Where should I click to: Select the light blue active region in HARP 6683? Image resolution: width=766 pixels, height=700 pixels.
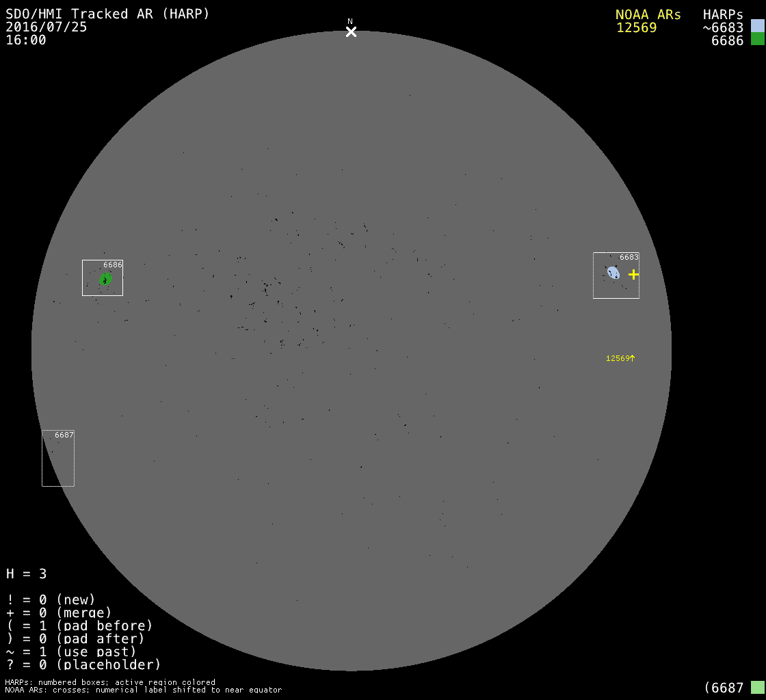[x=613, y=273]
